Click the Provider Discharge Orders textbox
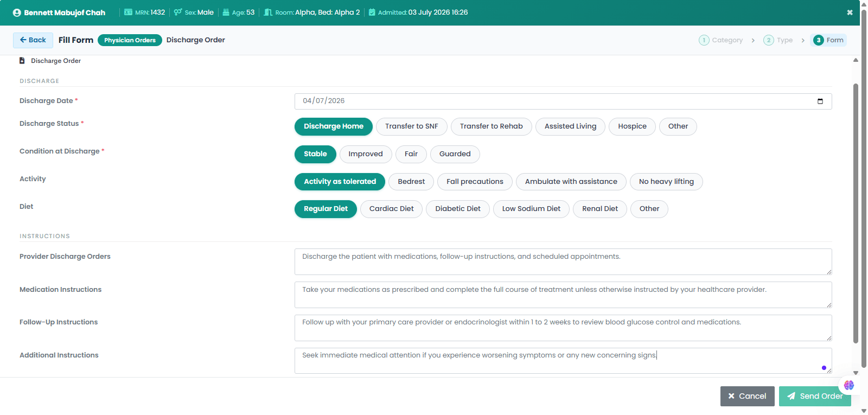This screenshot has height=415, width=868. pos(563,262)
